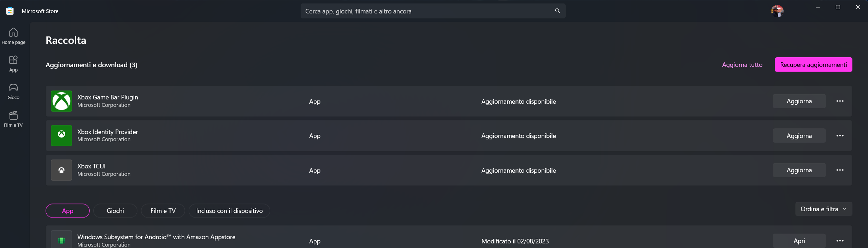The width and height of the screenshot is (868, 248).
Task: Select the Film e TV filter tab
Action: click(x=163, y=211)
